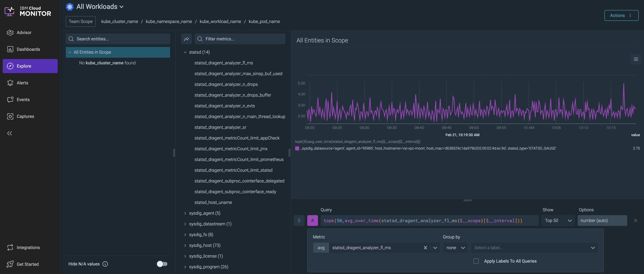The width and height of the screenshot is (644, 274).
Task: Click the purple query A badge
Action: (312, 221)
